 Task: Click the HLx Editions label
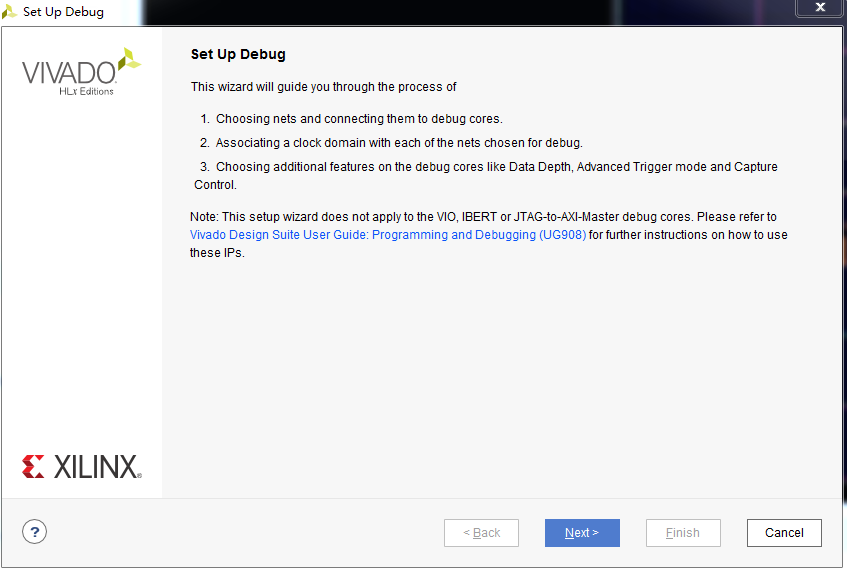[x=86, y=92]
